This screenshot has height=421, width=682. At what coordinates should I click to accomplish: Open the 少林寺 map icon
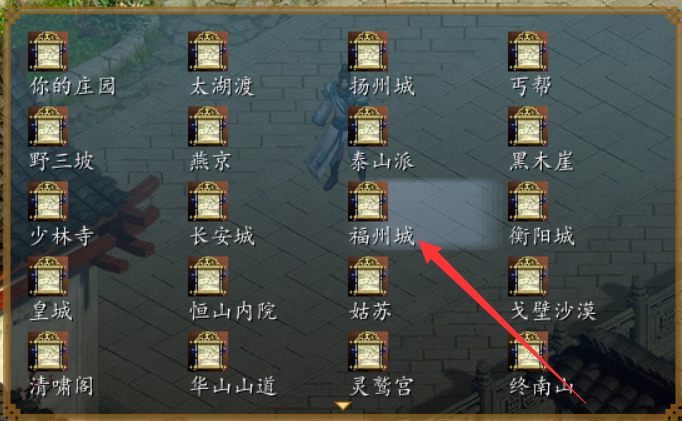(x=48, y=201)
